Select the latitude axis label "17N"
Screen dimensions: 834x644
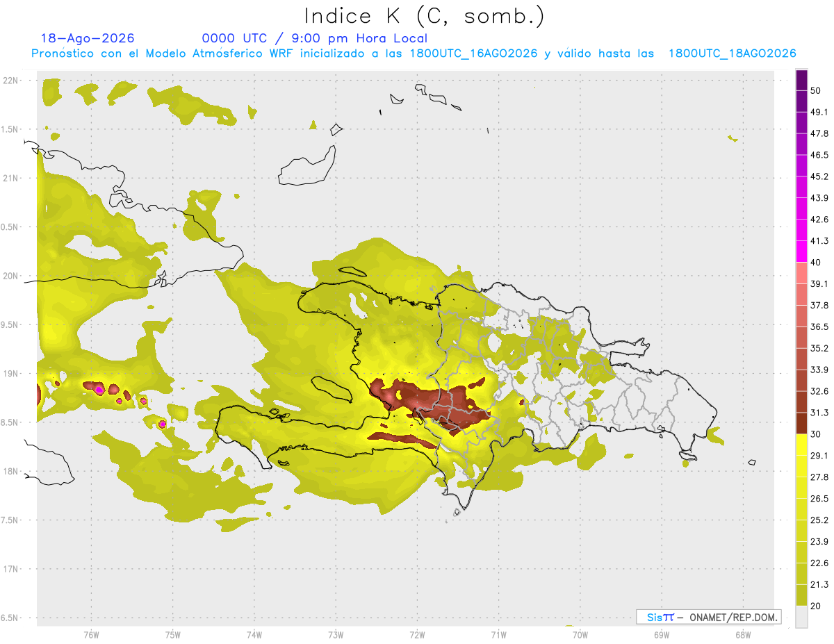[x=10, y=569]
